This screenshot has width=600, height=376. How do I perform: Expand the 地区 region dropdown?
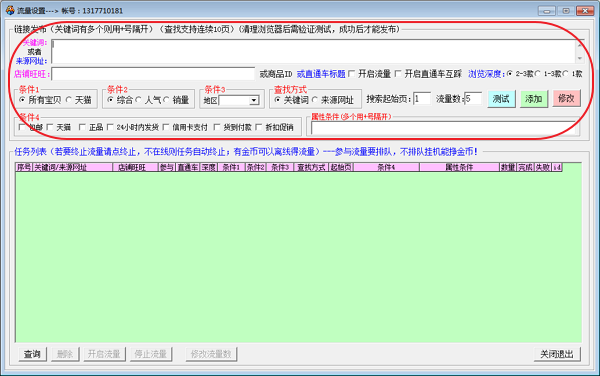point(254,101)
